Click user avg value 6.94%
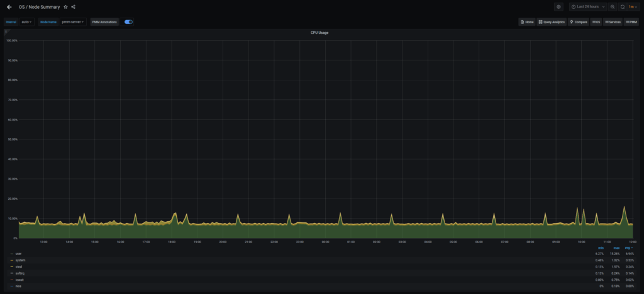 (x=629, y=254)
